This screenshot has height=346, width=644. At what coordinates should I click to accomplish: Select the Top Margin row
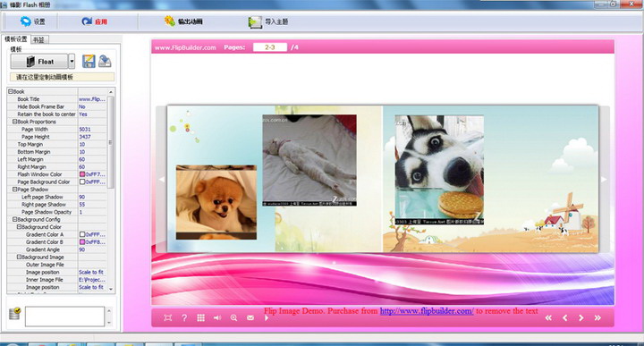click(x=57, y=145)
